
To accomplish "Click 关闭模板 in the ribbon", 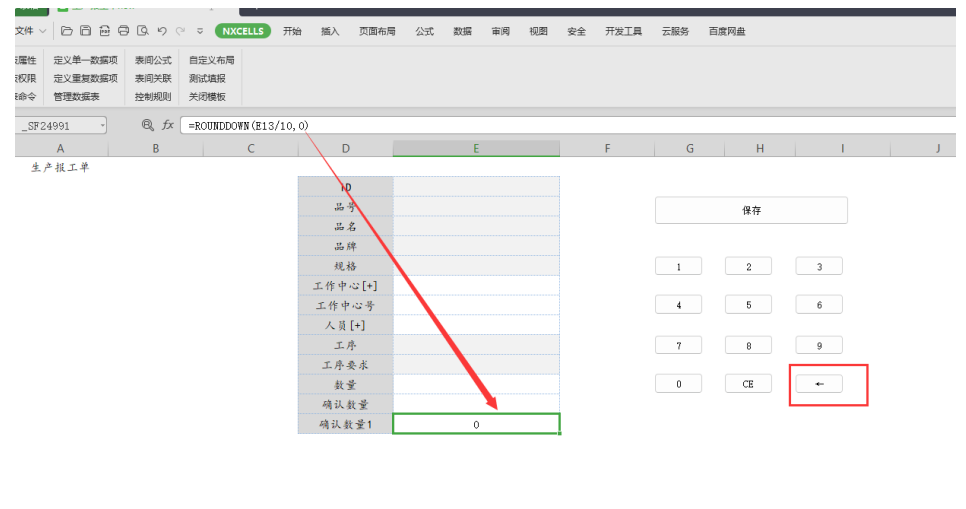I will (207, 97).
